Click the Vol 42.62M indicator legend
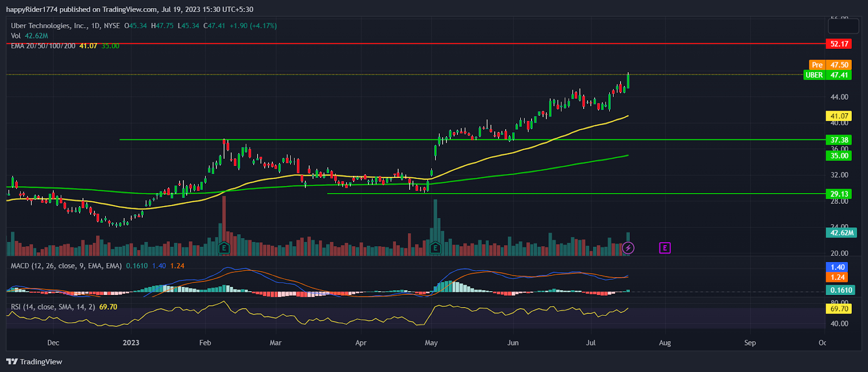 (x=29, y=36)
